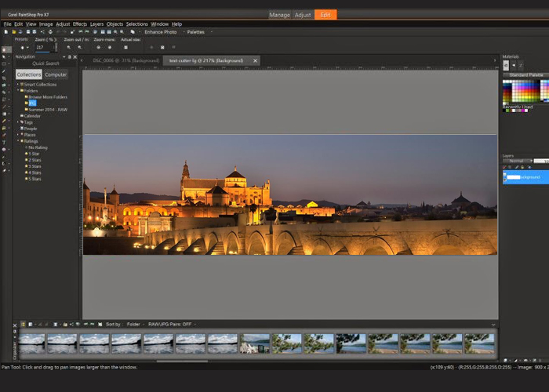The width and height of the screenshot is (549, 392).
Task: Switch to the Adjust workspace tab
Action: (x=302, y=15)
